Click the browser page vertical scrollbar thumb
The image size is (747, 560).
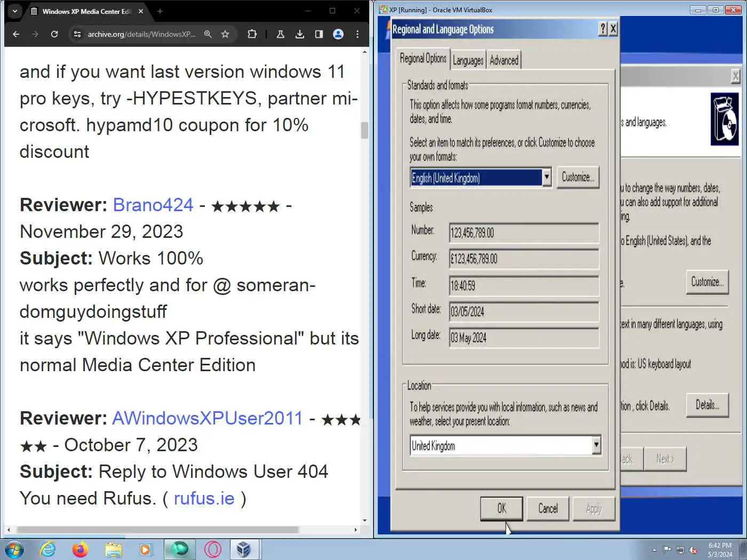click(x=364, y=130)
